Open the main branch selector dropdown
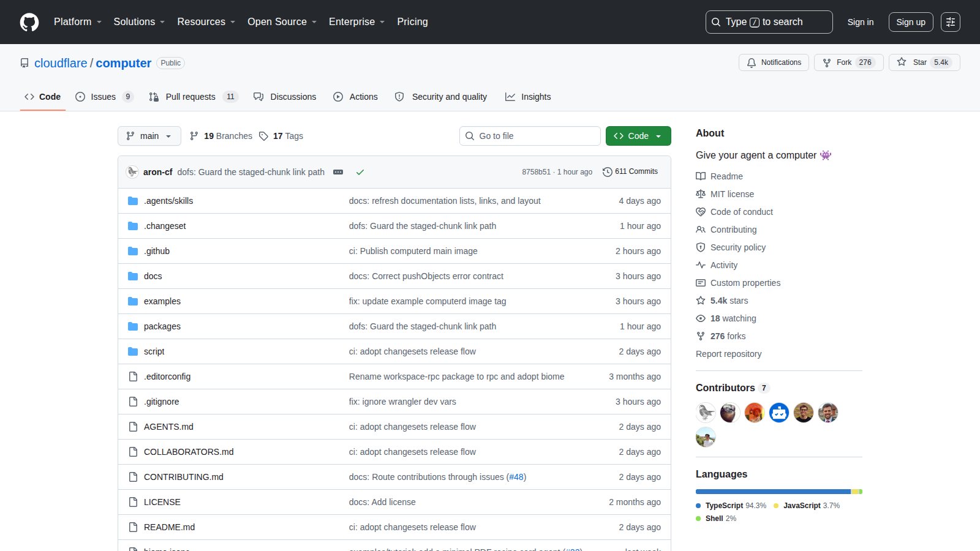The image size is (980, 551). click(x=149, y=136)
